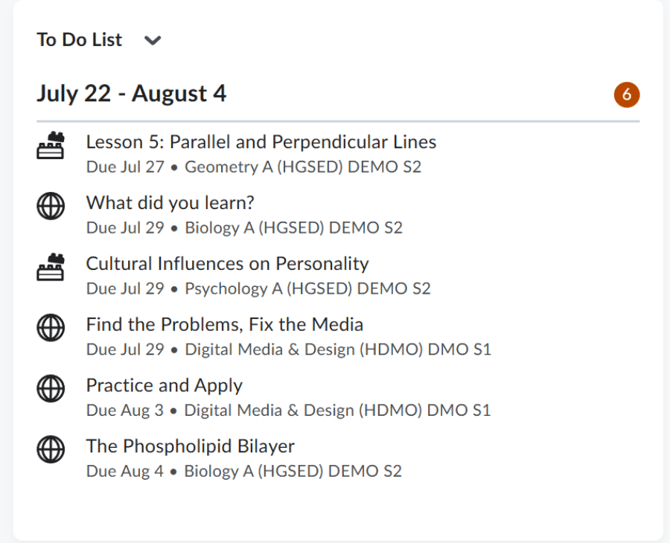Select Due Aug 4 Biology A course line
The image size is (670, 543).
coord(244,471)
